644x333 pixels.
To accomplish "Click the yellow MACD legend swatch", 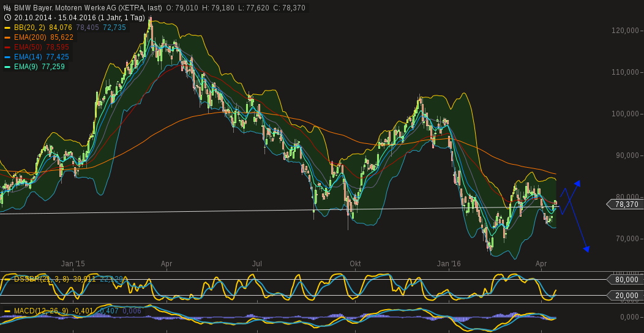I will click(7, 311).
